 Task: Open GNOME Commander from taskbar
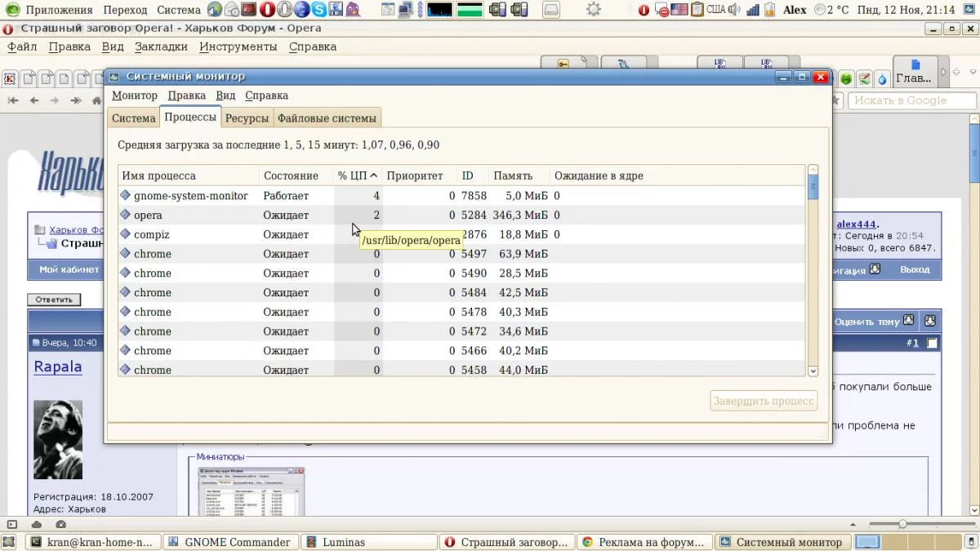click(x=230, y=542)
